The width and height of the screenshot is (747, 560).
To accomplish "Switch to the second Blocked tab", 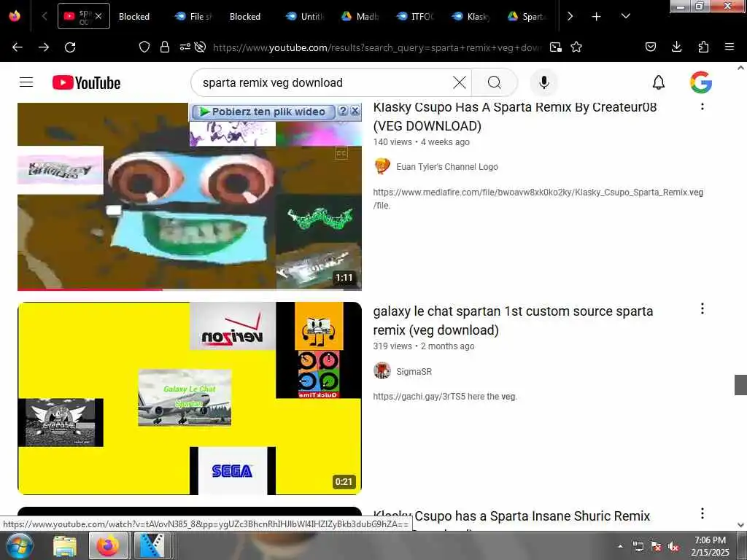I will point(245,16).
